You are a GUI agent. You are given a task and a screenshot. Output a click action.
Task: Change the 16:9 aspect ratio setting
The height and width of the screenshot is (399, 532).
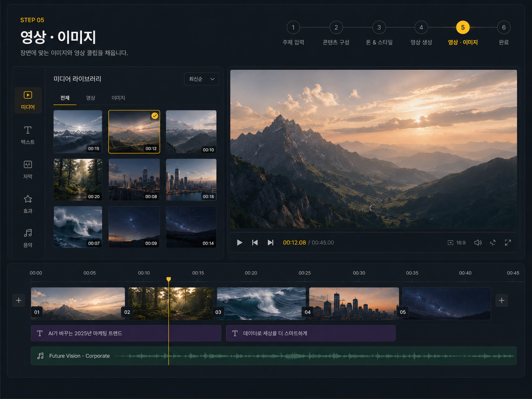click(456, 242)
